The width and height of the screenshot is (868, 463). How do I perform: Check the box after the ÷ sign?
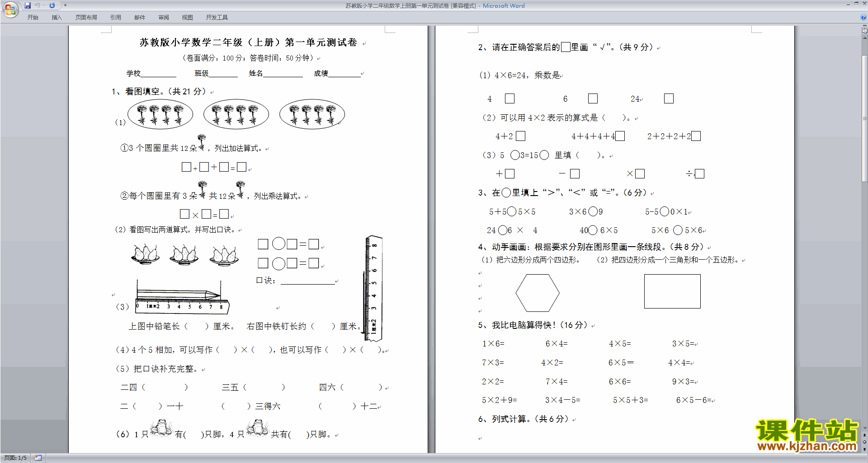coord(699,173)
